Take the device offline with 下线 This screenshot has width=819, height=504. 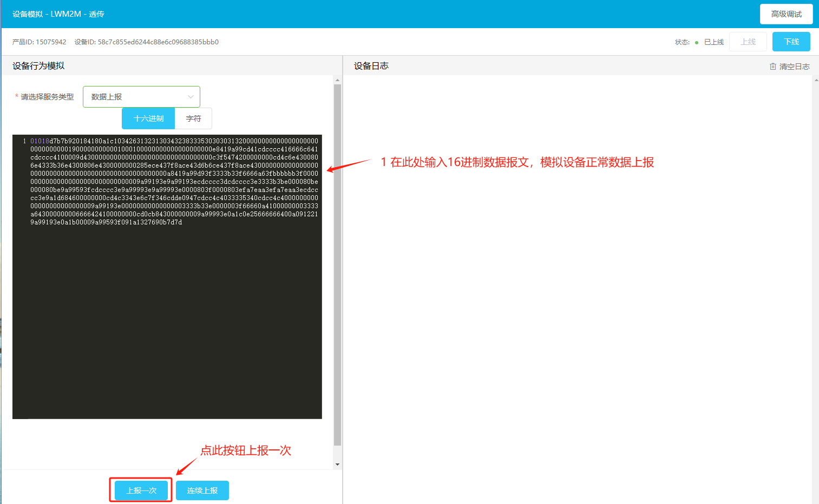[x=791, y=42]
